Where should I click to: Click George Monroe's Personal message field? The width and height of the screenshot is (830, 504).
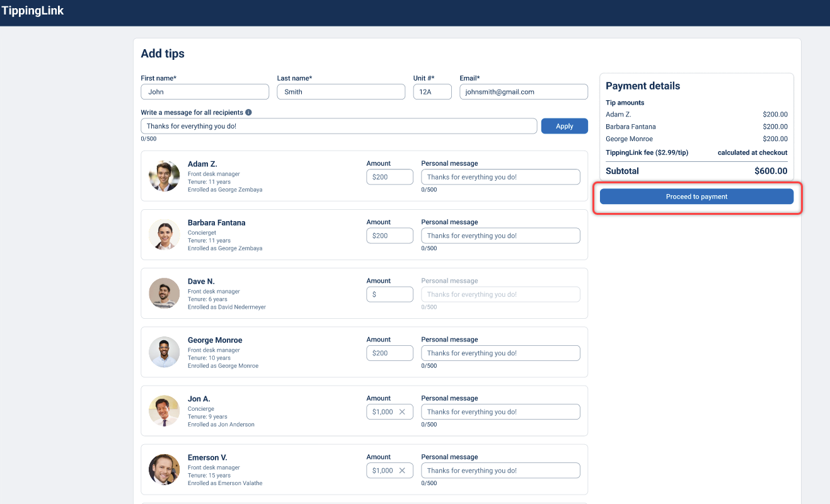[500, 353]
